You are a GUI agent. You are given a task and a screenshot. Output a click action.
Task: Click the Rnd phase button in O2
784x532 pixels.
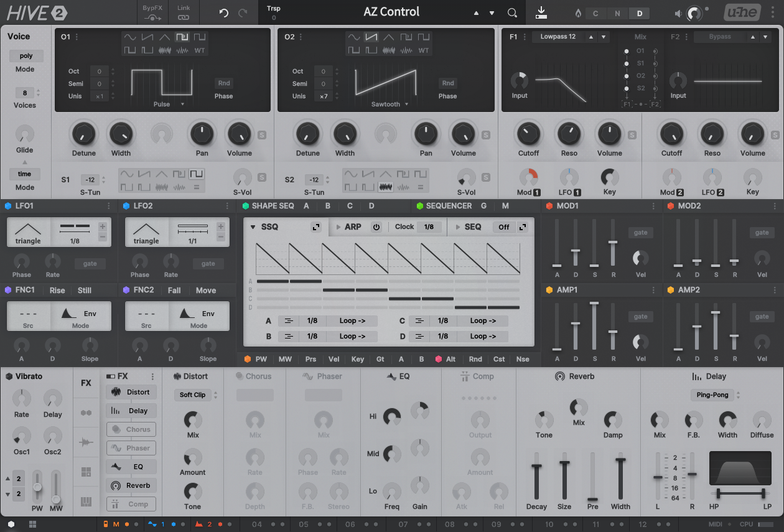447,83
